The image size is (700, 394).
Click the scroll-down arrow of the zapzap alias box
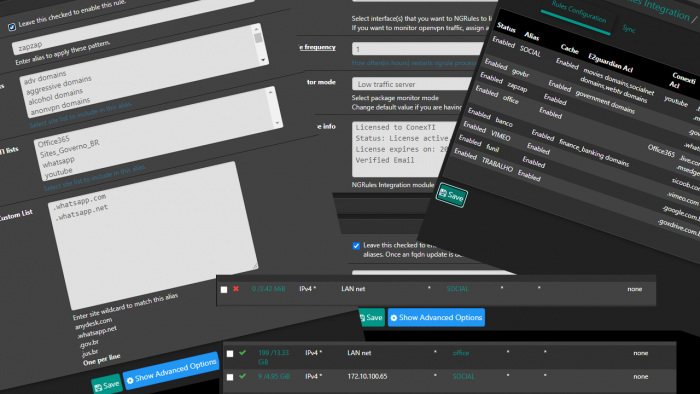pos(263,60)
